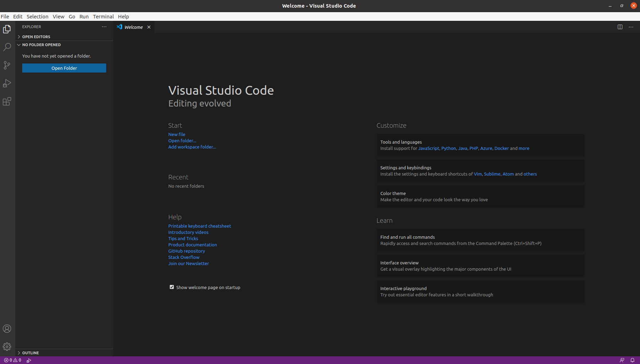This screenshot has height=364, width=640.
Task: Open the Color theme card
Action: [480, 196]
